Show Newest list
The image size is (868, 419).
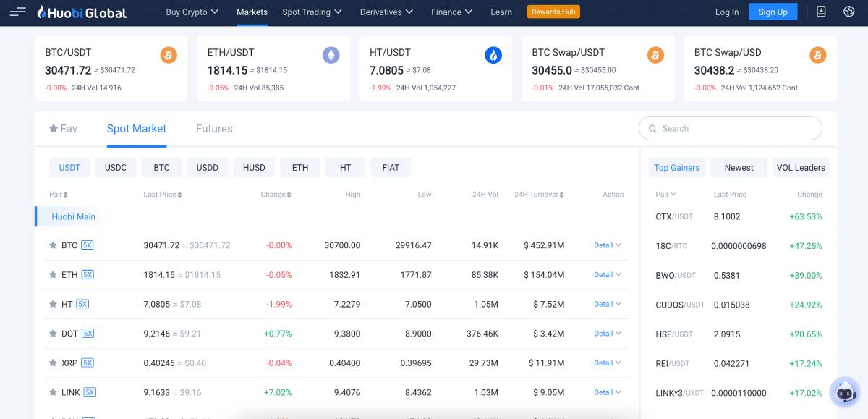coord(739,167)
